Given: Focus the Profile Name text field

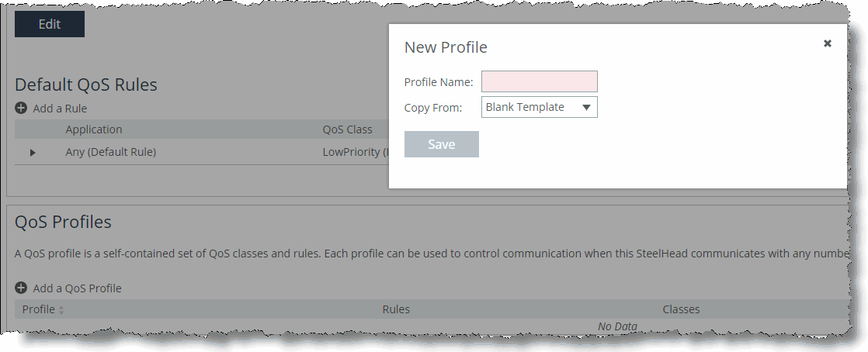Looking at the screenshot, I should [539, 81].
